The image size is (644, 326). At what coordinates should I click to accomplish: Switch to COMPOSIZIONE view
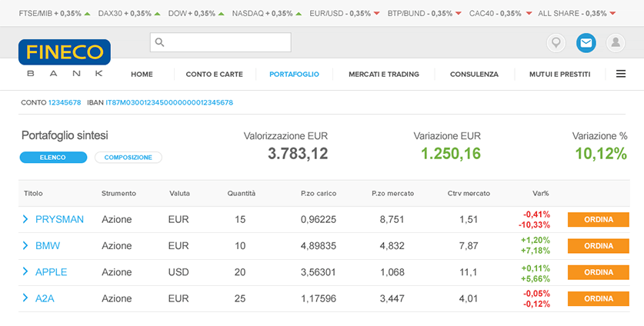[x=128, y=158]
